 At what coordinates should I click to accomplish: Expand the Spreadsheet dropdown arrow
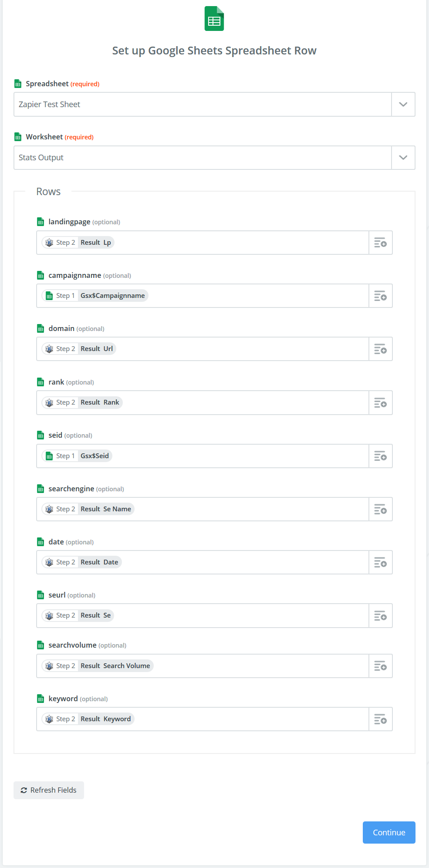click(x=403, y=105)
